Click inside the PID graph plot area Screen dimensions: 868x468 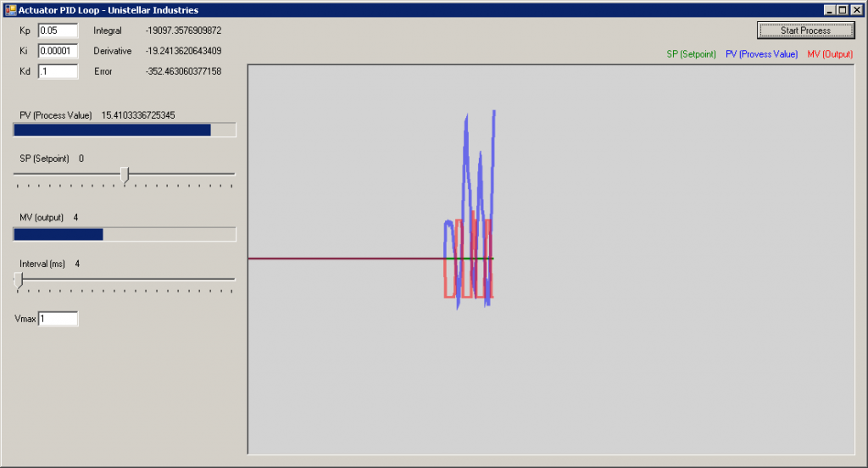pyautogui.click(x=551, y=259)
